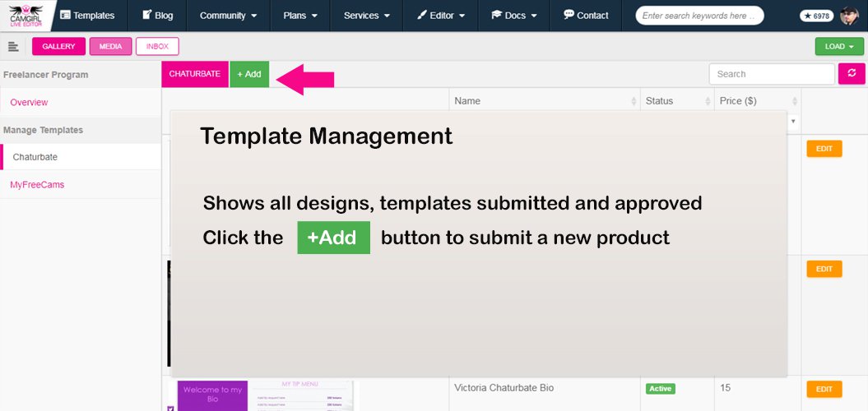Expand the Services dropdown menu
The height and width of the screenshot is (411, 868).
tap(366, 16)
